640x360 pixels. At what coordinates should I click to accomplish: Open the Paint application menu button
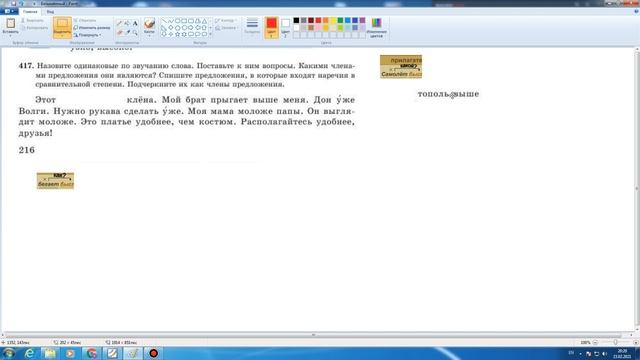(x=9, y=11)
